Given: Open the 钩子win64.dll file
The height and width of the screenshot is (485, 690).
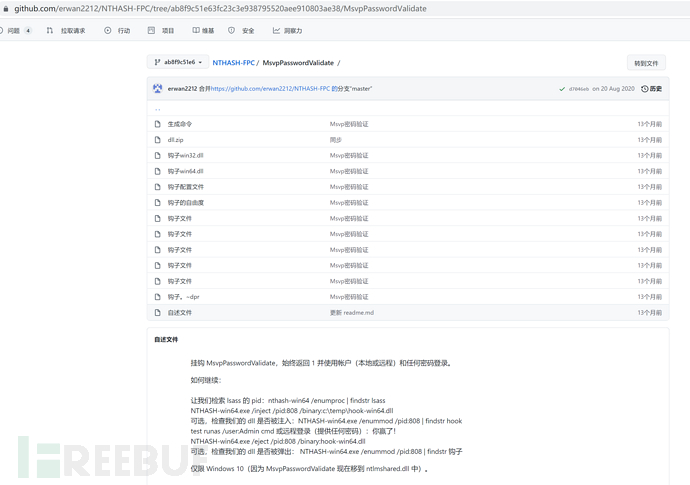Looking at the screenshot, I should click(x=185, y=171).
